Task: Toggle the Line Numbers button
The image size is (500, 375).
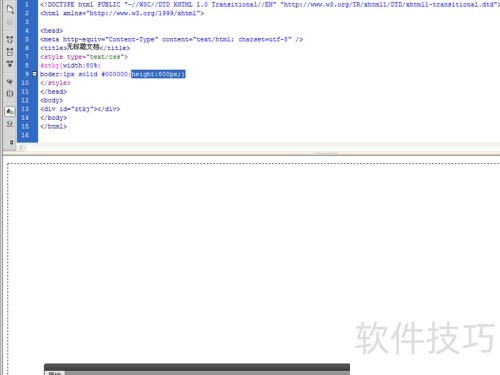Action: click(x=10, y=111)
